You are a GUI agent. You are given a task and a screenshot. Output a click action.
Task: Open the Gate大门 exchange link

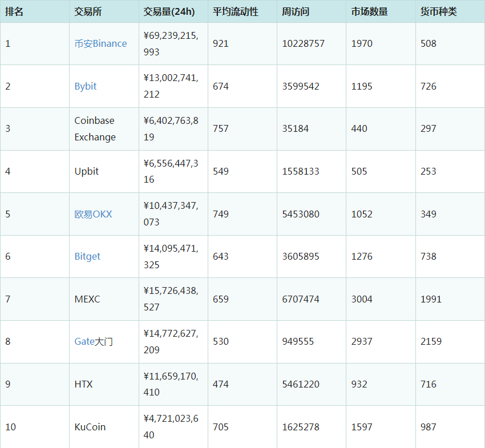tap(94, 342)
